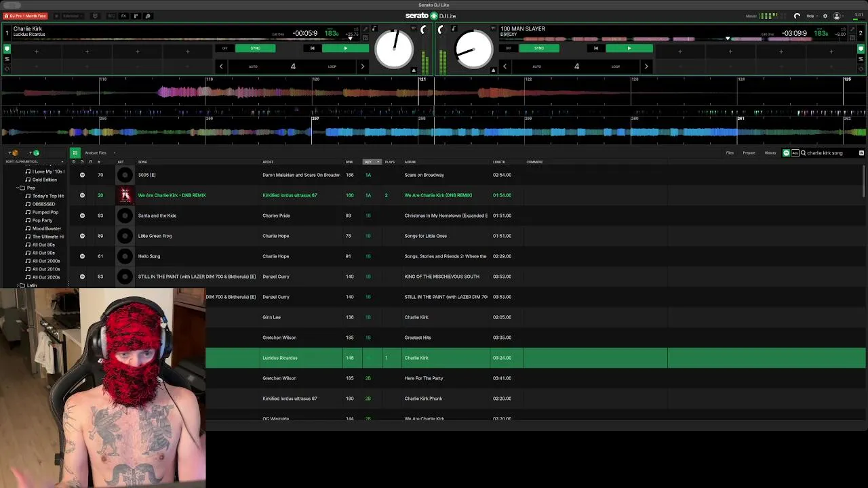
Task: Set first cue point slot on deck 1
Action: click(x=37, y=52)
